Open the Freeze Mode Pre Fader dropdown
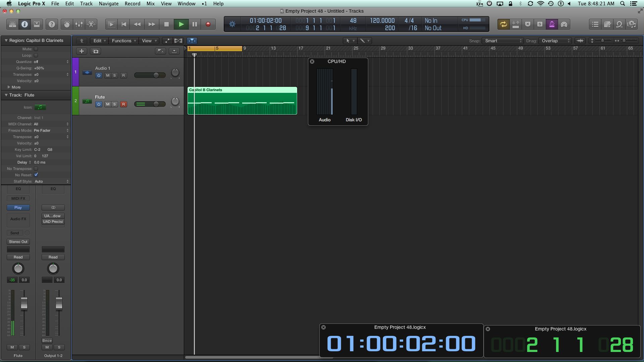This screenshot has height=362, width=644. [51, 130]
